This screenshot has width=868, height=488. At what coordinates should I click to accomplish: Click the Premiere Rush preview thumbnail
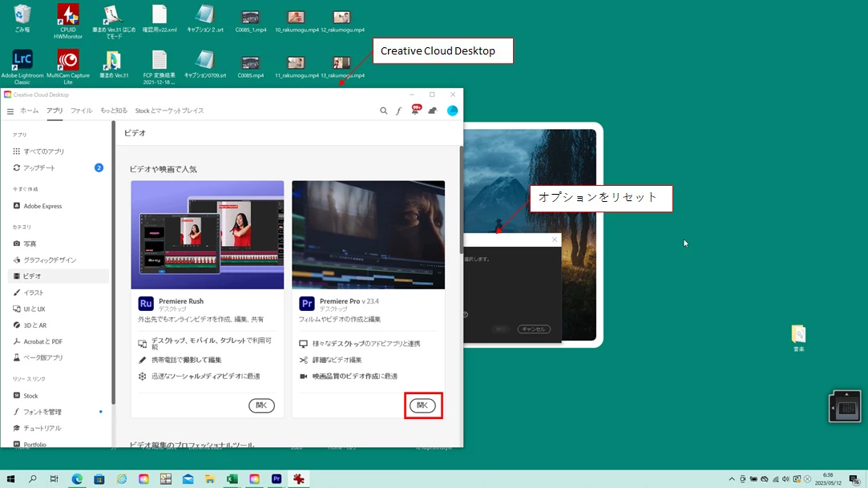point(208,235)
